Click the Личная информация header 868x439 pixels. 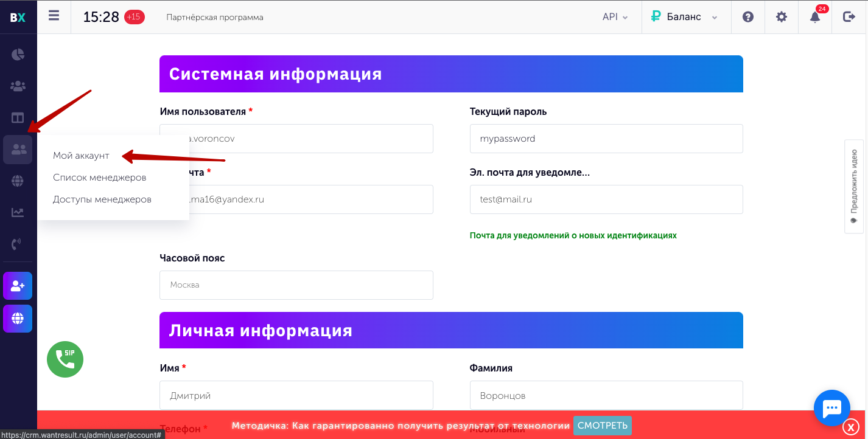coord(451,330)
